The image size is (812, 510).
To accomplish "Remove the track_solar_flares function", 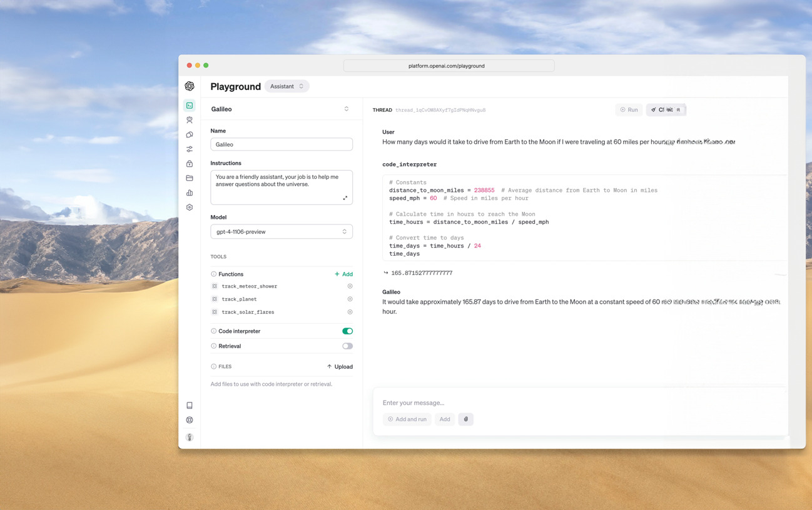I will coord(350,312).
